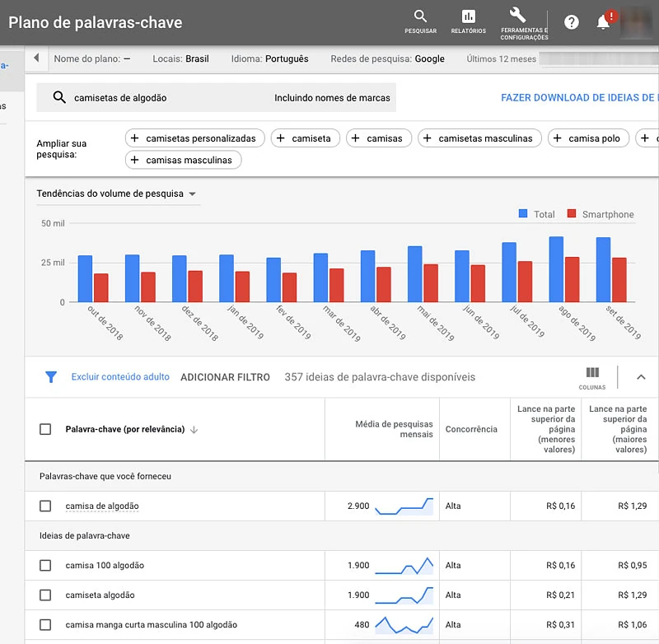Click the blue filter funnel icon

click(51, 377)
